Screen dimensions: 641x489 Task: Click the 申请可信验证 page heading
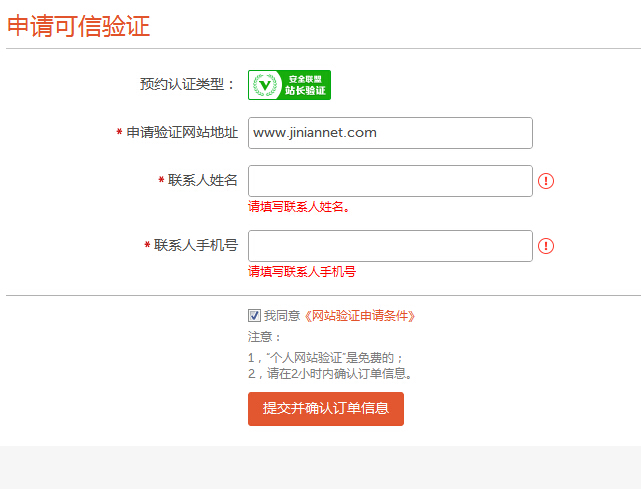[78, 26]
